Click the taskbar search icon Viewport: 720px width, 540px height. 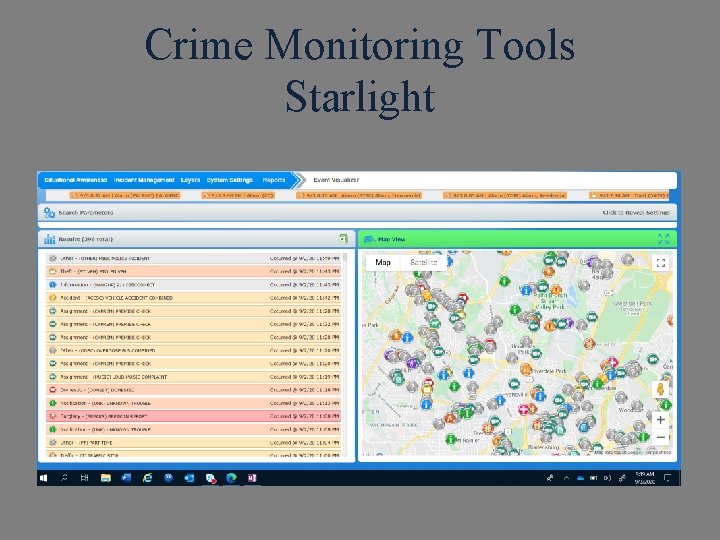click(x=64, y=478)
